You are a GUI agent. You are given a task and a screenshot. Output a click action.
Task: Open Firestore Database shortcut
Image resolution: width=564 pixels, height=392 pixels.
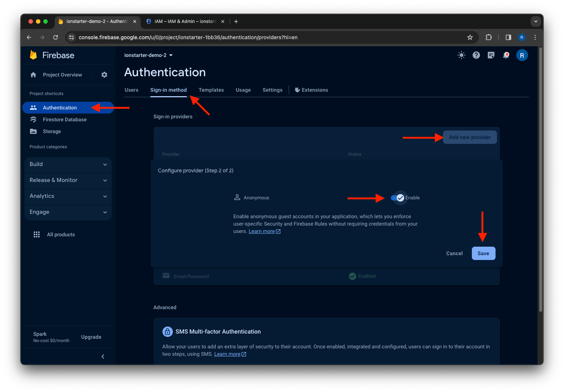65,119
